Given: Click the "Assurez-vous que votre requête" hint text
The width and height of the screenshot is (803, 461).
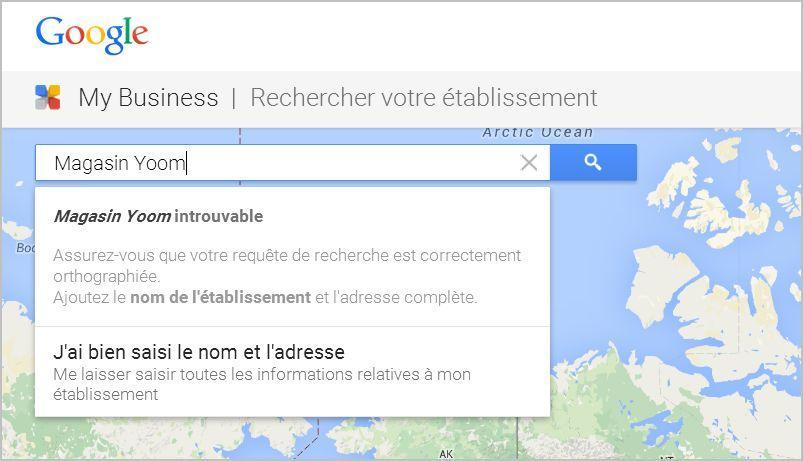Looking at the screenshot, I should pyautogui.click(x=287, y=255).
